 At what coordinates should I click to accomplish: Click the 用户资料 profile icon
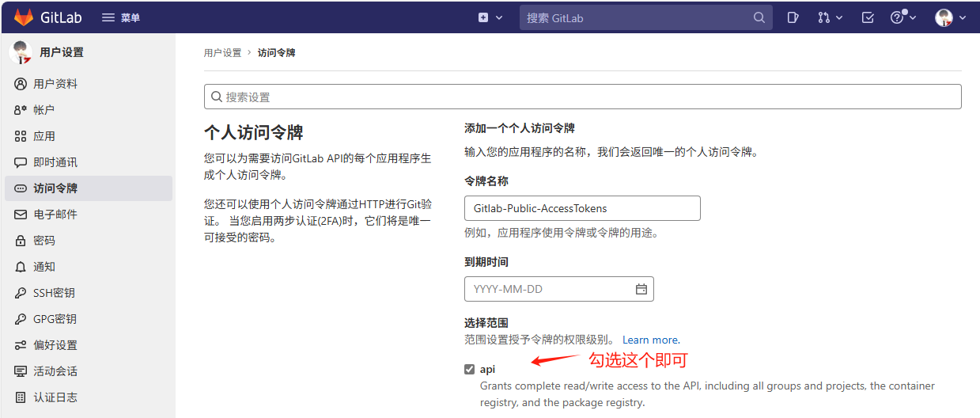(21, 84)
